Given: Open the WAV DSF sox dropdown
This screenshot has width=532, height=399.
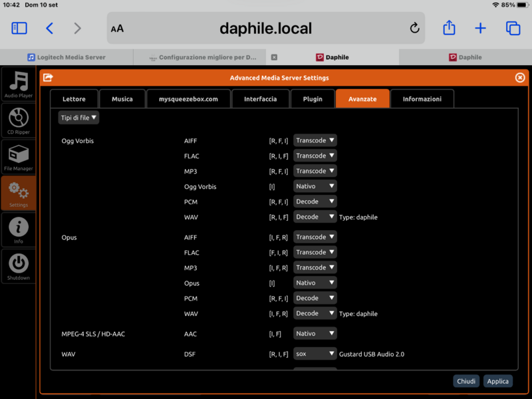Looking at the screenshot, I should (315, 354).
